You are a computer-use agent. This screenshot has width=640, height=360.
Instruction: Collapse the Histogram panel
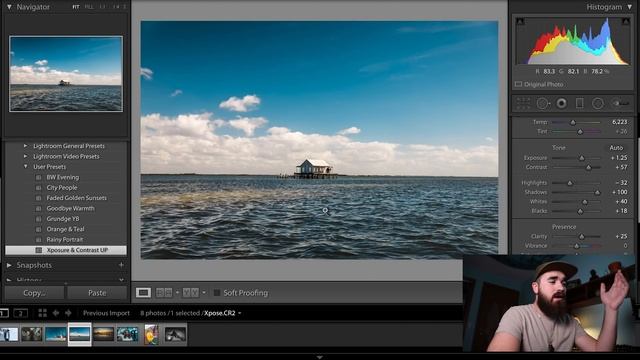(x=630, y=7)
